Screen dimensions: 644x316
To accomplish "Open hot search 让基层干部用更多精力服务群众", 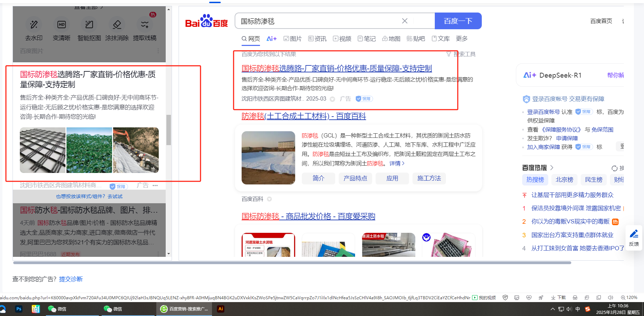I will [x=572, y=195].
